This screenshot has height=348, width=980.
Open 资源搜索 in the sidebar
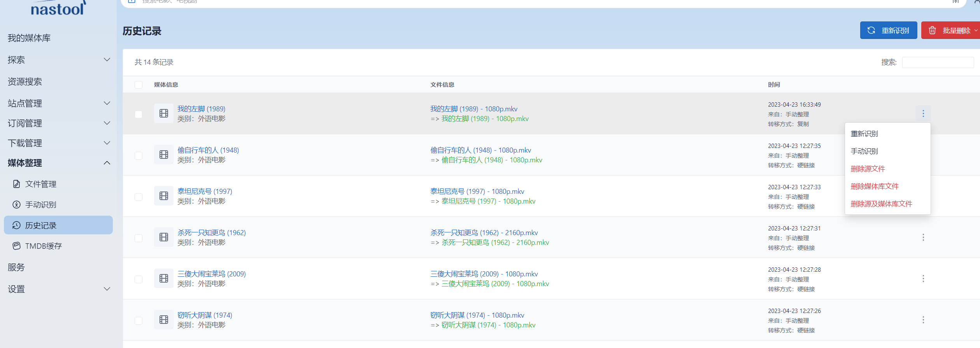[x=25, y=81]
